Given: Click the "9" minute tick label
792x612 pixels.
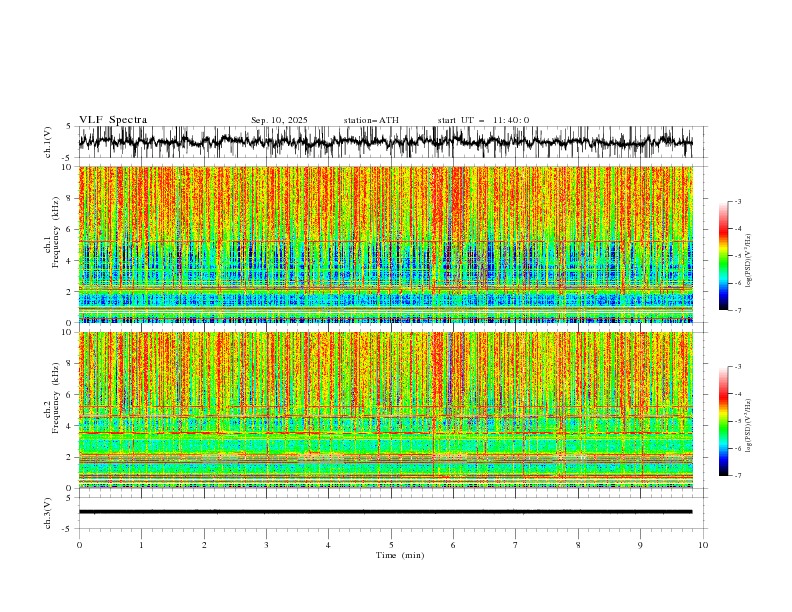Looking at the screenshot, I should click(x=641, y=545).
